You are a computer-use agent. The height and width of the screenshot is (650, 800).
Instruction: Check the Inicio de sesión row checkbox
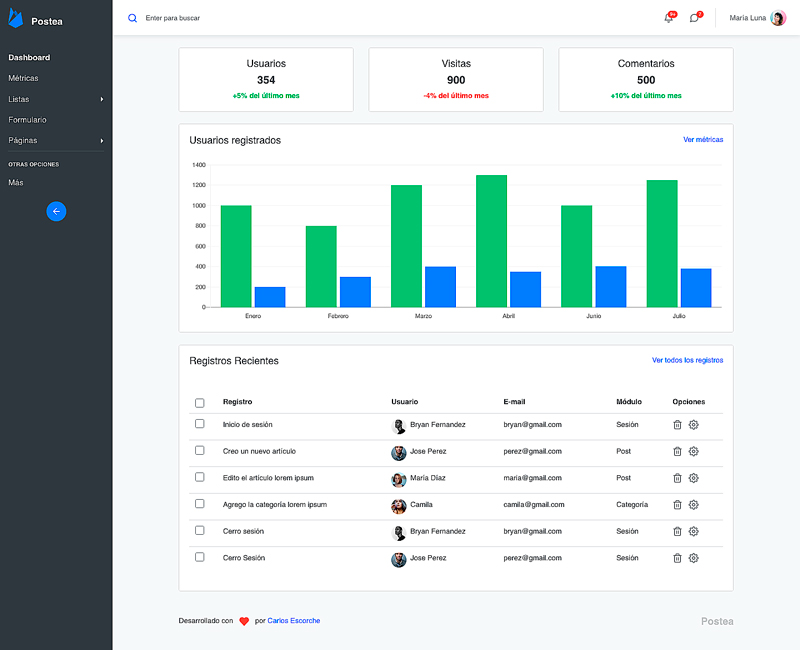[200, 424]
